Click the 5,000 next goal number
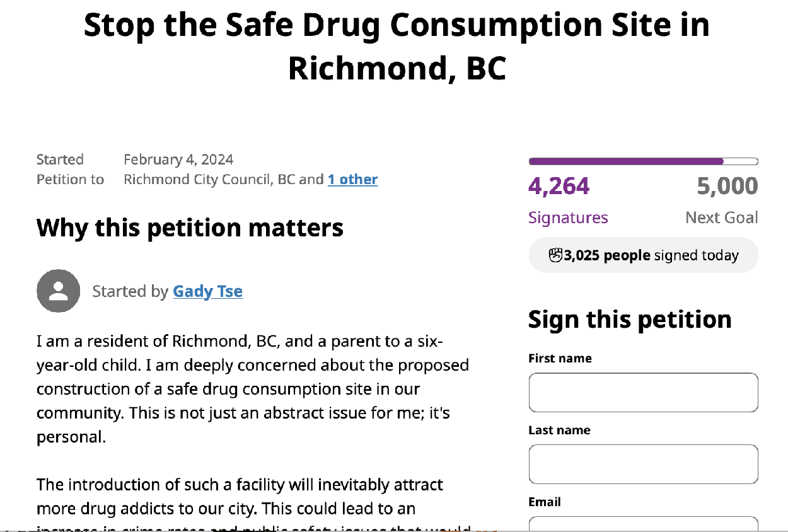Image resolution: width=788 pixels, height=532 pixels. click(727, 186)
